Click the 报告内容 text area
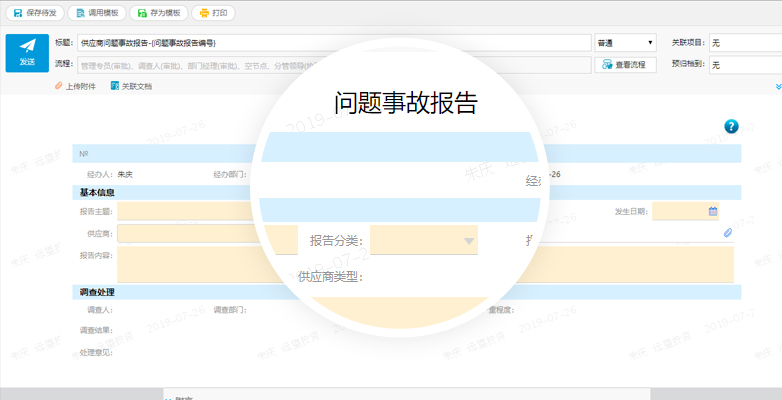The width and height of the screenshot is (782, 400). pyautogui.click(x=190, y=264)
